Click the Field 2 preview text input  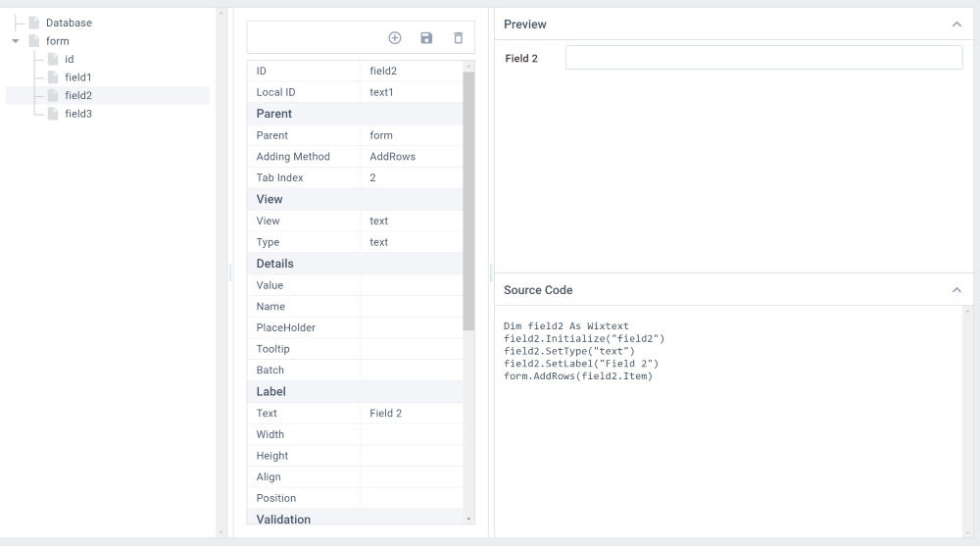click(x=763, y=58)
